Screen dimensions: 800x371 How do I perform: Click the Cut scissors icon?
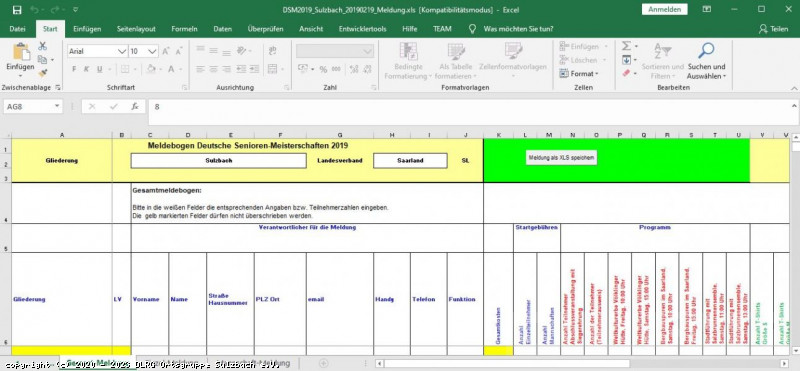click(42, 46)
